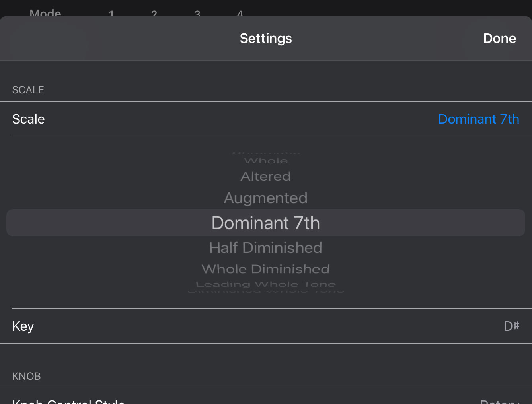Select Half Diminished in the picker
Screen dimensions: 532x404
(266, 248)
